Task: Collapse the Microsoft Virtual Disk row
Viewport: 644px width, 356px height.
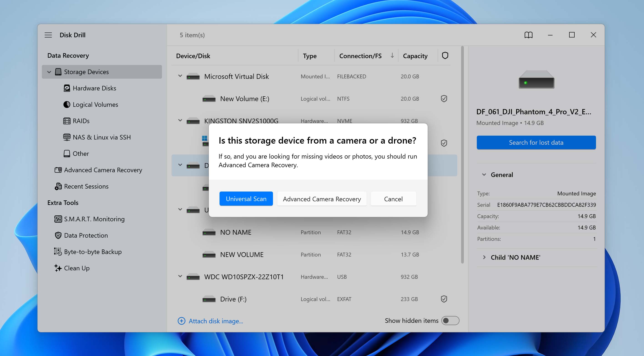Action: coord(180,76)
